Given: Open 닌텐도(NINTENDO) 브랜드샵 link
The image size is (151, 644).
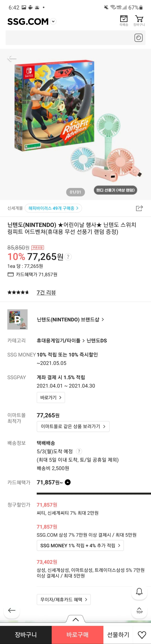Looking at the screenshot, I should click(x=70, y=320).
